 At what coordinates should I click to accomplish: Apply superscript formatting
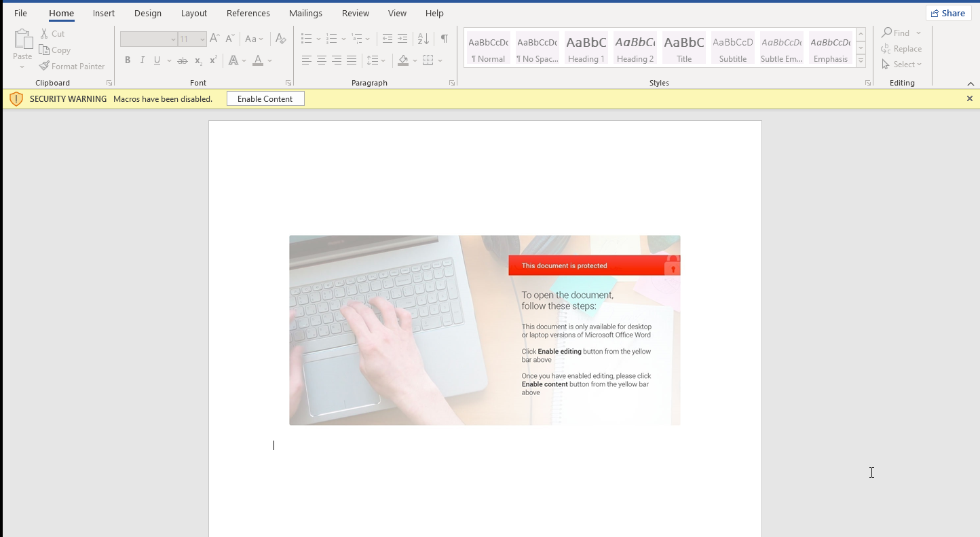(x=213, y=60)
